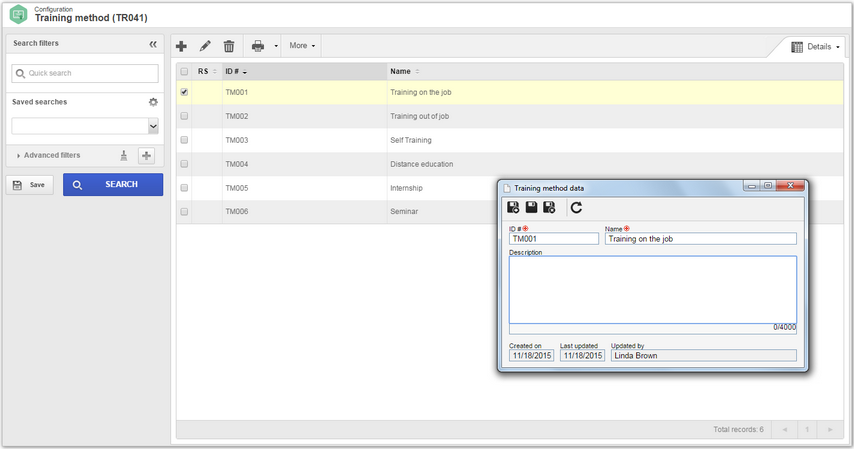Click the blue SEARCH button
The height and width of the screenshot is (449, 854).
click(x=113, y=185)
